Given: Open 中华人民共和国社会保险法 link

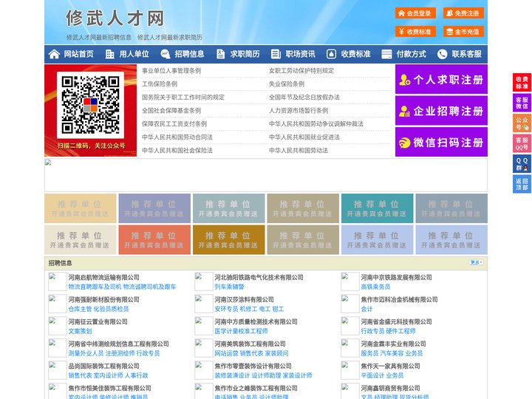Looking at the screenshot, I should [x=177, y=150].
